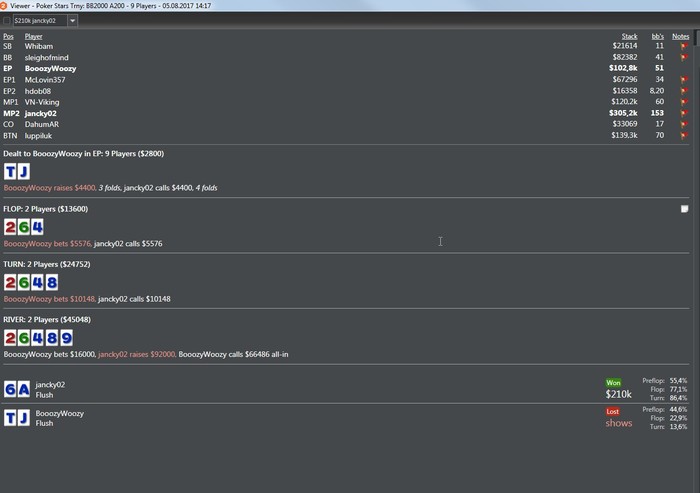
Task: Click 'TURN: 2 Players ($24752)' heading
Action: pos(47,264)
